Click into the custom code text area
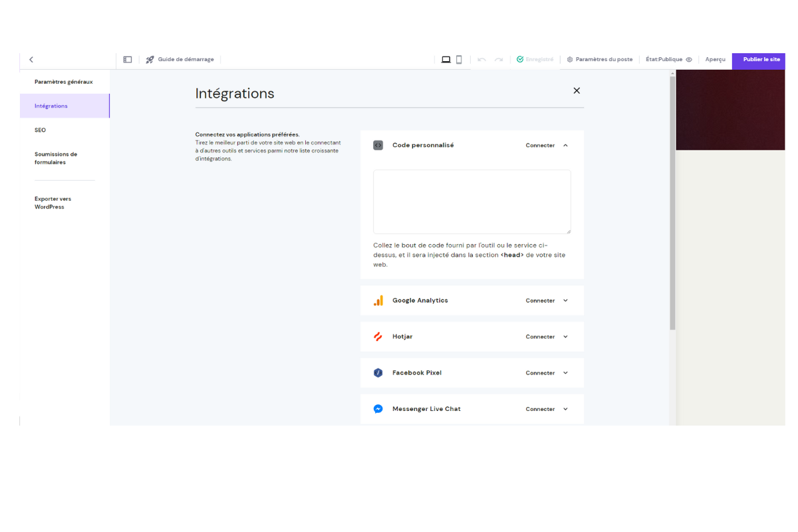 472,201
